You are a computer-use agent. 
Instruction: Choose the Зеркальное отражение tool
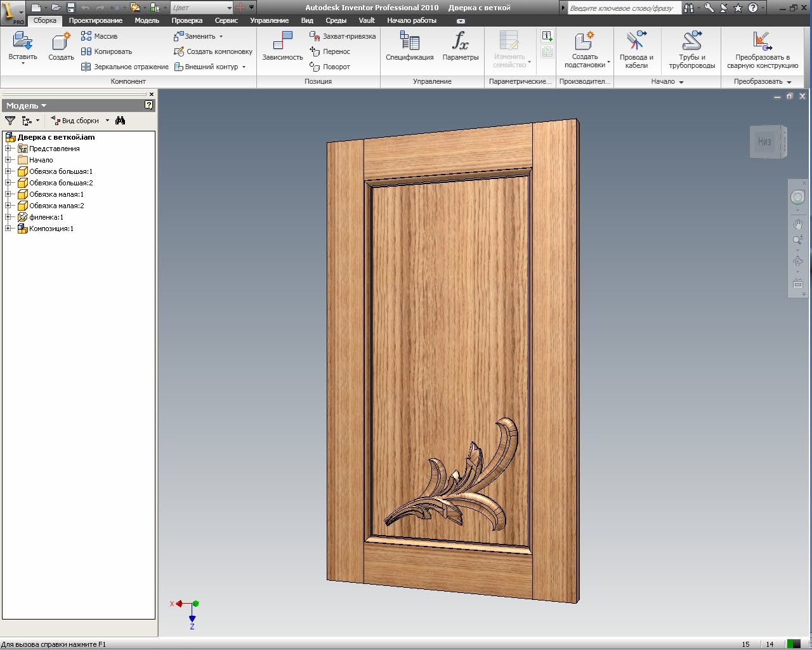tap(125, 67)
